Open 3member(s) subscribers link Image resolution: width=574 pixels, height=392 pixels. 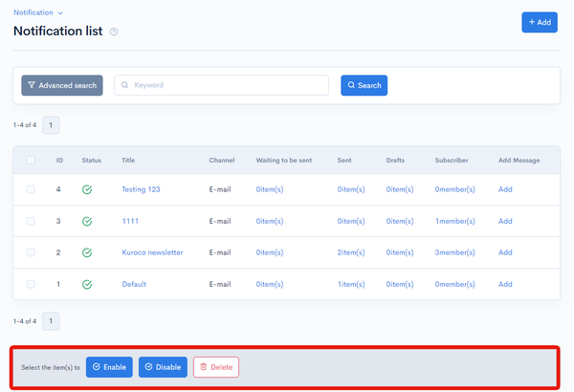click(x=455, y=252)
